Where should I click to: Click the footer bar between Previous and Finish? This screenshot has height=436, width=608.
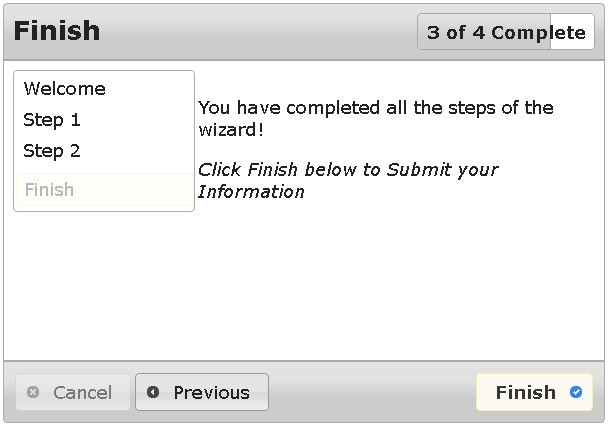370,393
